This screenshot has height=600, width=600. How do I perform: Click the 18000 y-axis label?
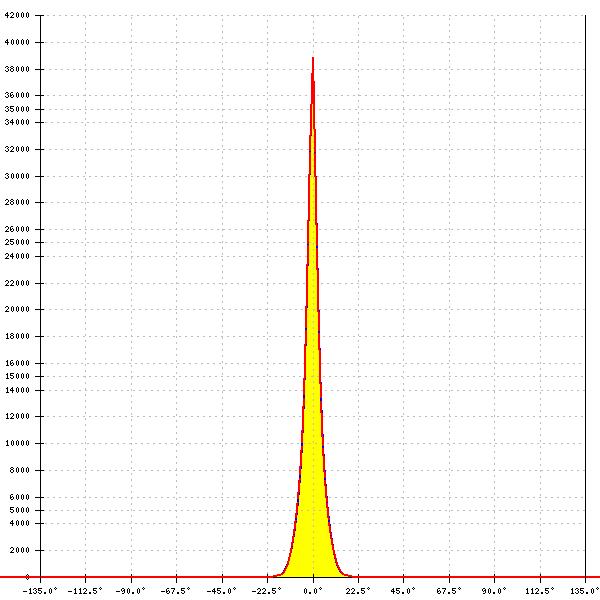(17, 336)
